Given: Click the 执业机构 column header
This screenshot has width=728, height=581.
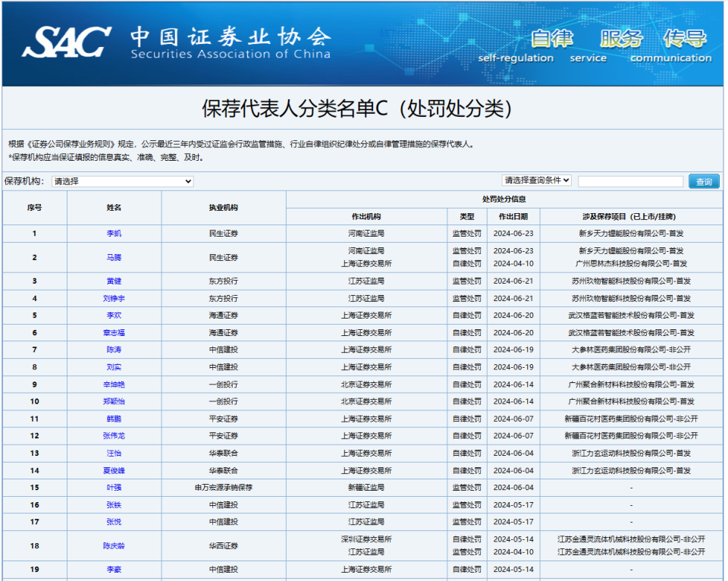Looking at the screenshot, I should click(223, 208).
